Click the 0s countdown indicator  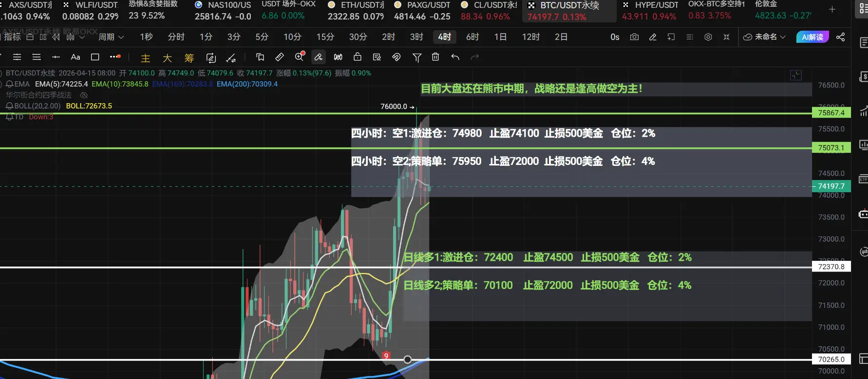coord(615,37)
